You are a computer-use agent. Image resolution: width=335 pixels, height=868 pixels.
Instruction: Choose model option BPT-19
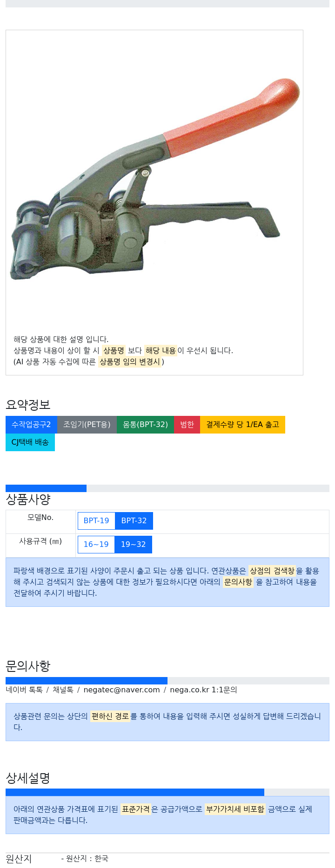coord(96,521)
